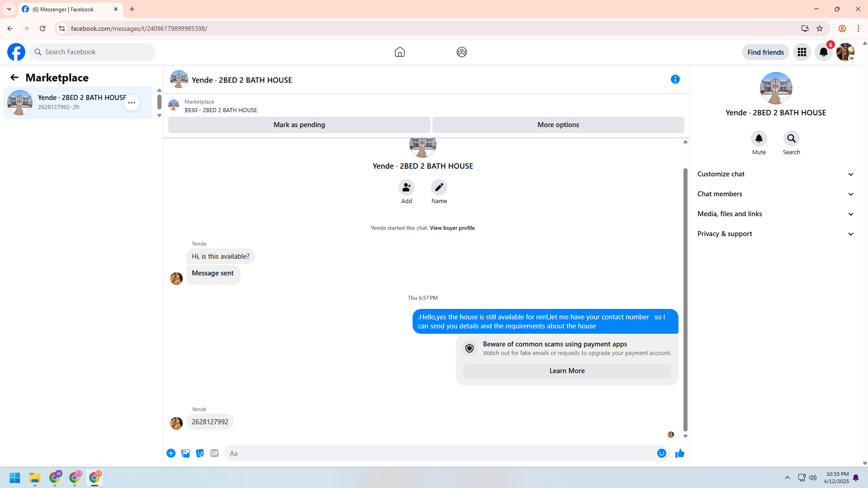This screenshot has height=488, width=868.
Task: Expand Chat members section
Action: 775,194
